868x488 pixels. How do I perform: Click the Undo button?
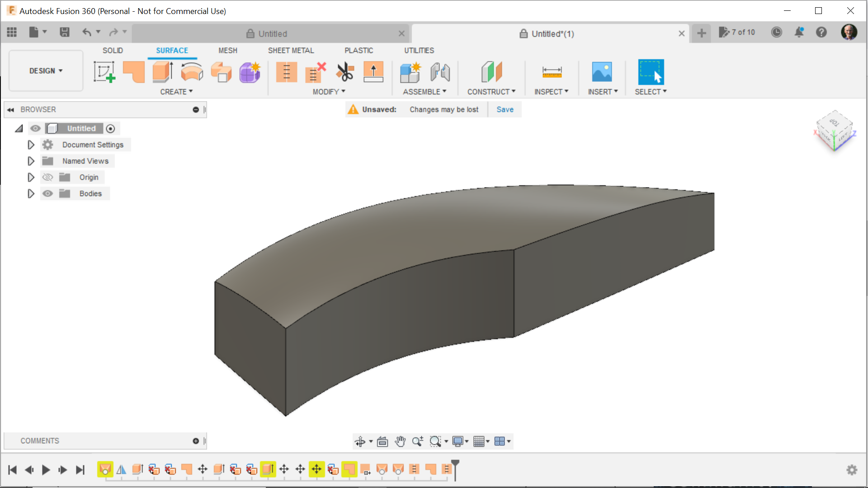[x=87, y=33]
